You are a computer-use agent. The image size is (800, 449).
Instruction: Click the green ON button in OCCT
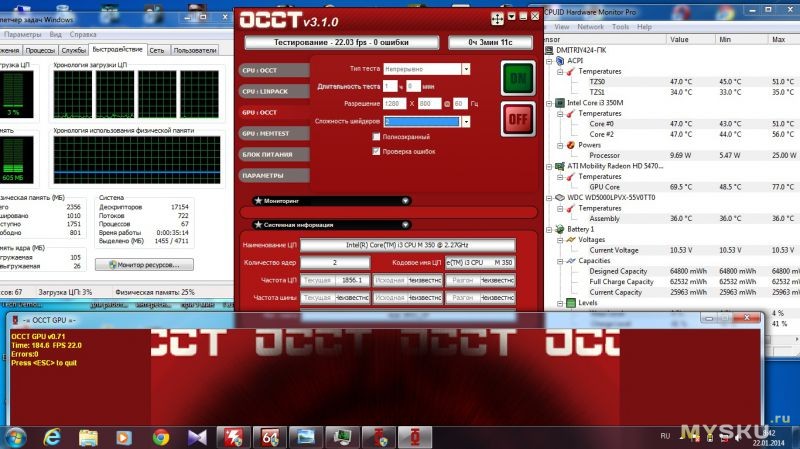(x=518, y=78)
